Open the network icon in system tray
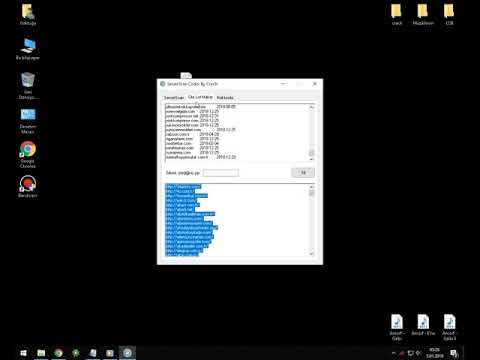This screenshot has height=360, width=480. [x=411, y=353]
